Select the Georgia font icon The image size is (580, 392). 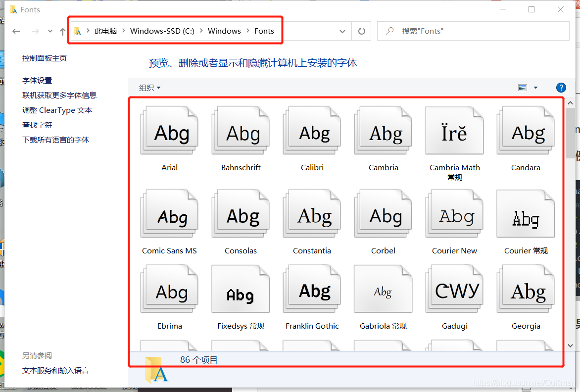pos(526,289)
